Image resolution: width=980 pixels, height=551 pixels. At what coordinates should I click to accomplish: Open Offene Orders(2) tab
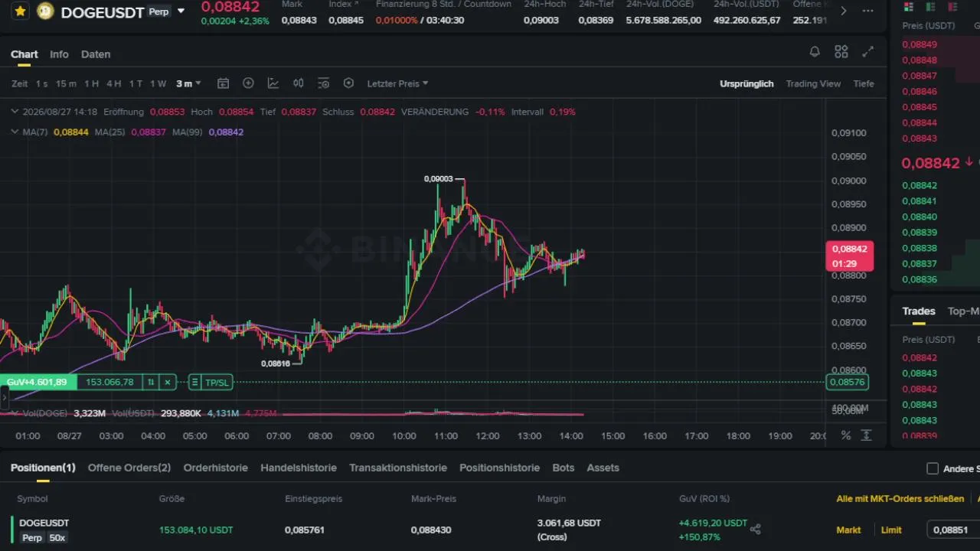point(129,468)
